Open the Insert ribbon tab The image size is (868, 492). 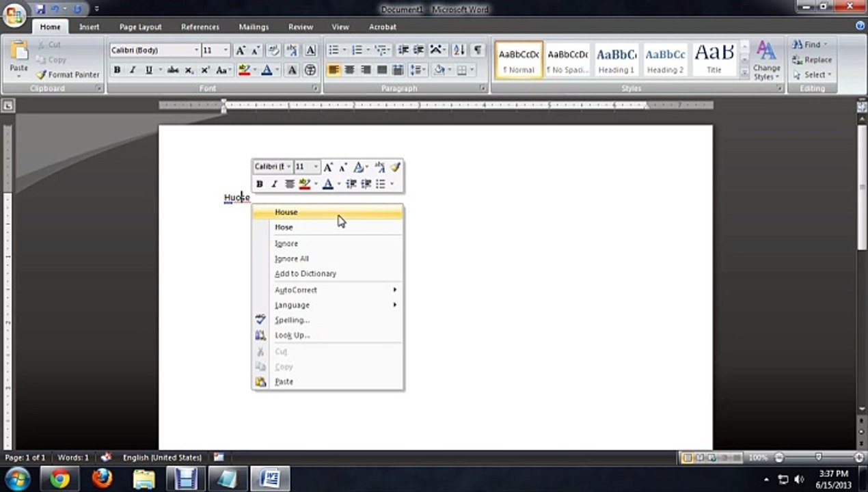(90, 27)
